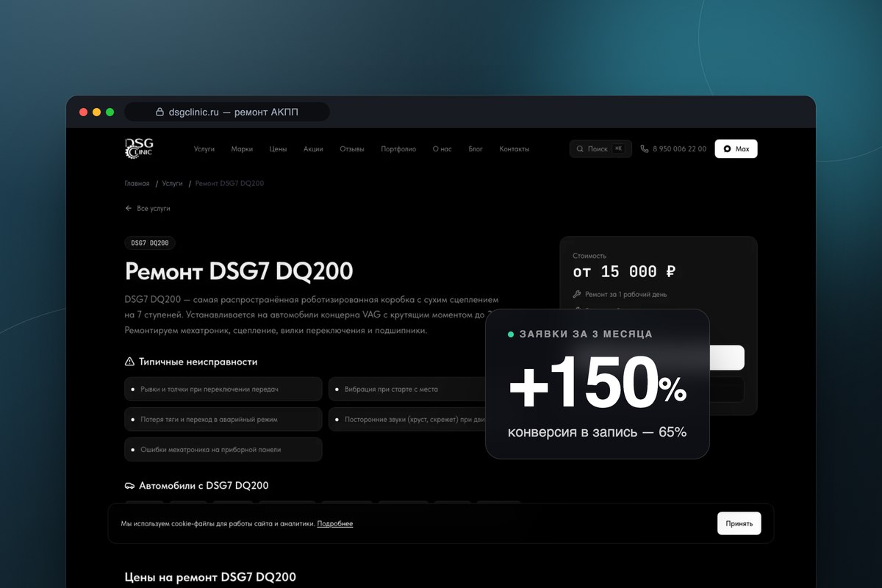Click the warning icon near Типичные неисправности
Viewport: 882px width, 588px height.
[x=129, y=362]
